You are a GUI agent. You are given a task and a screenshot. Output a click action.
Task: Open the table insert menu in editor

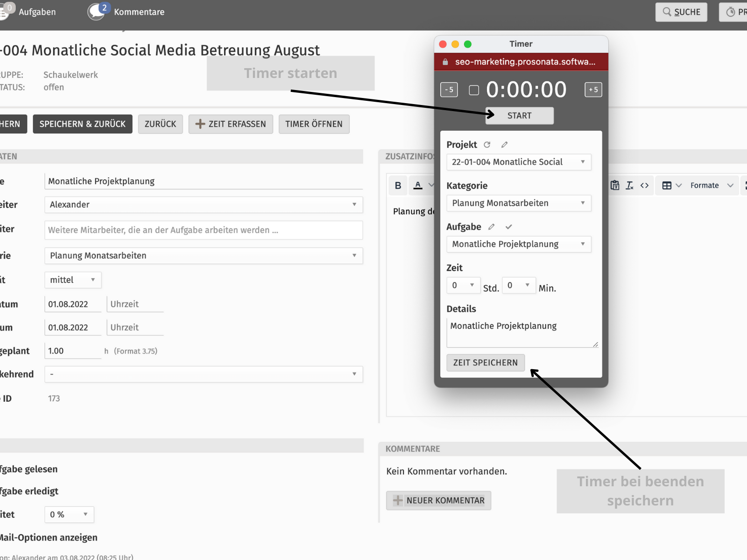pyautogui.click(x=671, y=185)
